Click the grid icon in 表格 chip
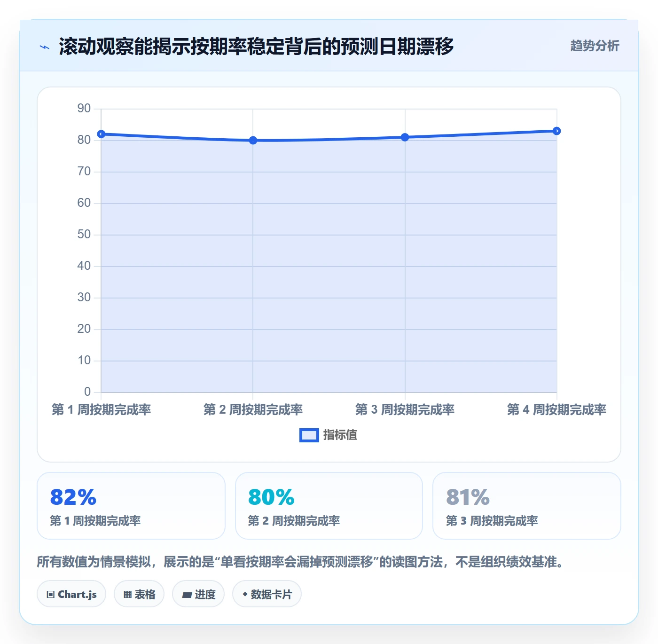Viewport: 658px width, 644px height. 127,595
